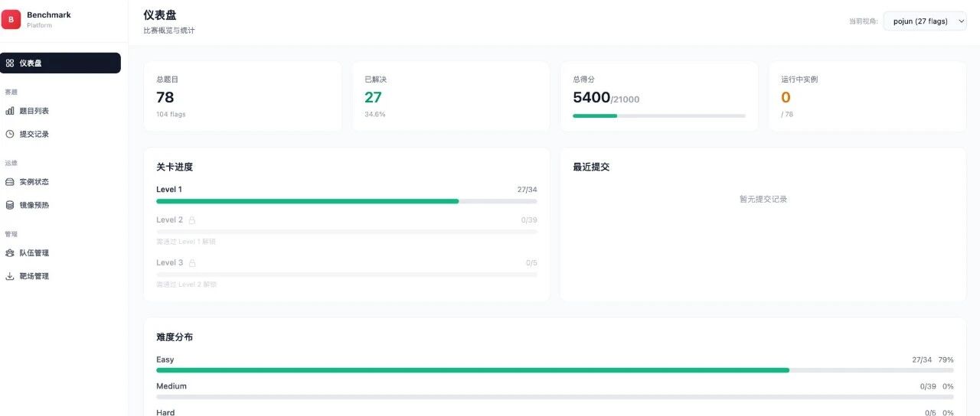Click the lock icon next to Level 3

[192, 263]
